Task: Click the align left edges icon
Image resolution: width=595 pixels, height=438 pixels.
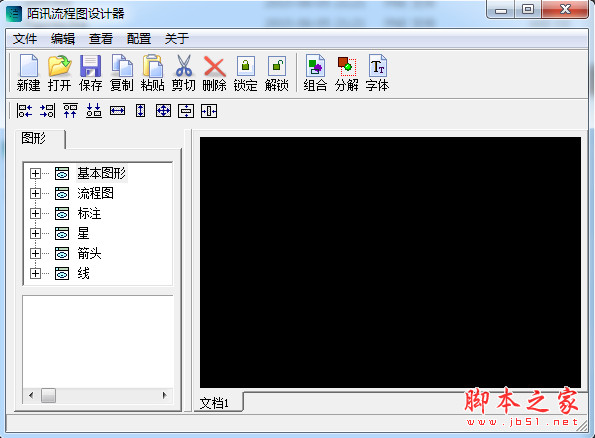Action: pos(24,111)
